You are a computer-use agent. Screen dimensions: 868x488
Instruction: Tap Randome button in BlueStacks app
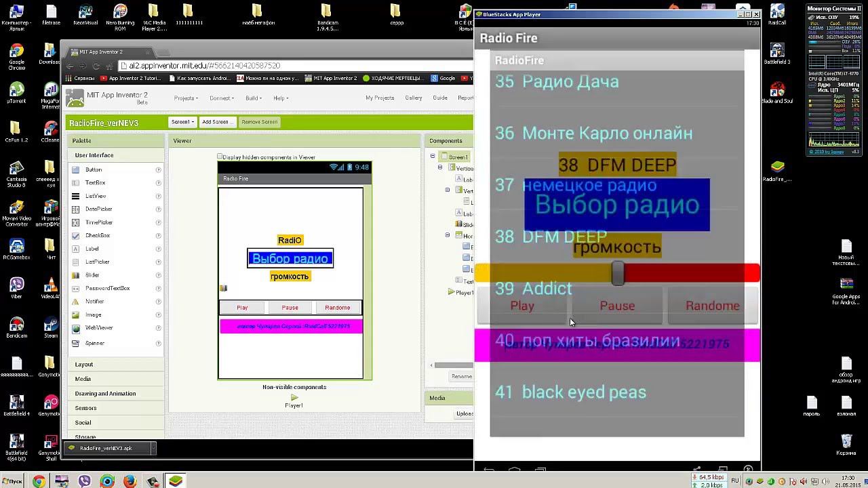(713, 306)
